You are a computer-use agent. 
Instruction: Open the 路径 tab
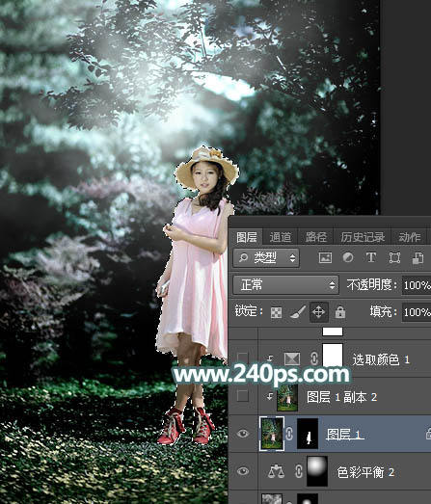(316, 237)
